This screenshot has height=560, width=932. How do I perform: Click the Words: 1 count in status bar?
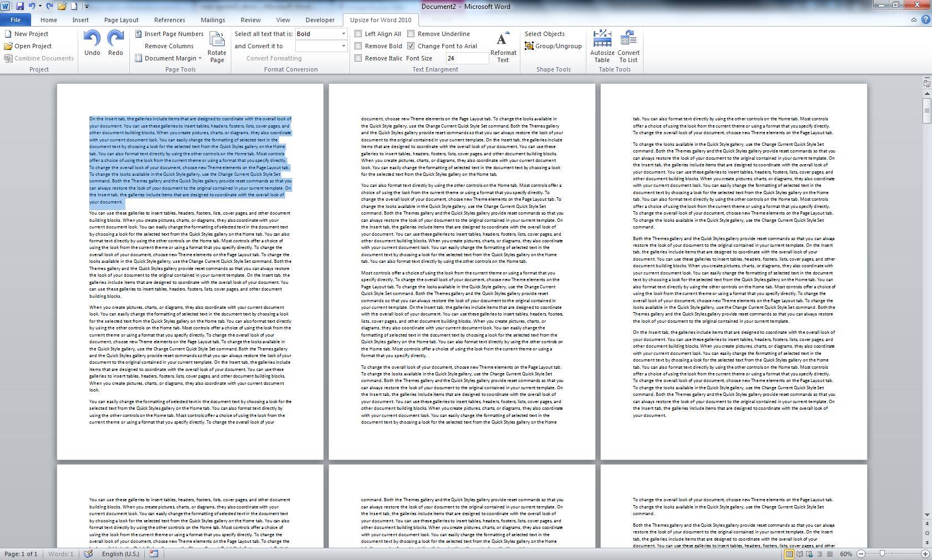(60, 554)
